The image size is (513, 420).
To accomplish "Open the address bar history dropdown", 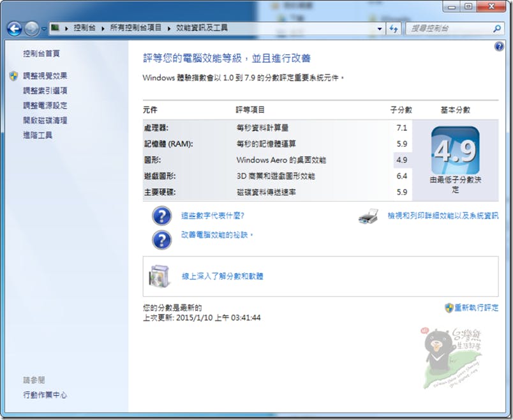I will click(x=380, y=29).
